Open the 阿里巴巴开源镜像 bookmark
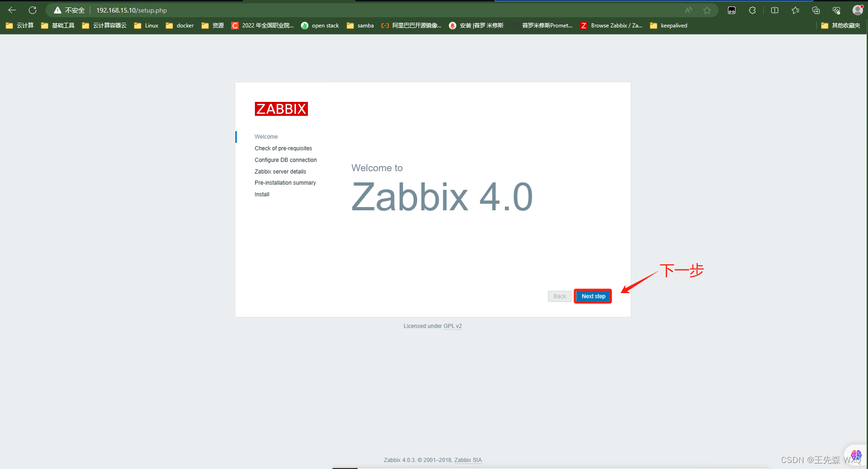 point(411,26)
